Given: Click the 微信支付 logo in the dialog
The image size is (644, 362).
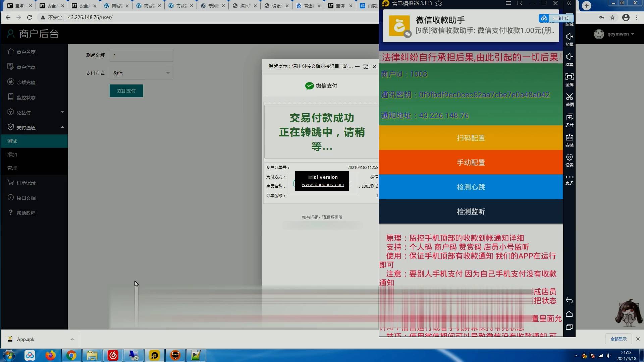Looking at the screenshot, I should pos(321,86).
